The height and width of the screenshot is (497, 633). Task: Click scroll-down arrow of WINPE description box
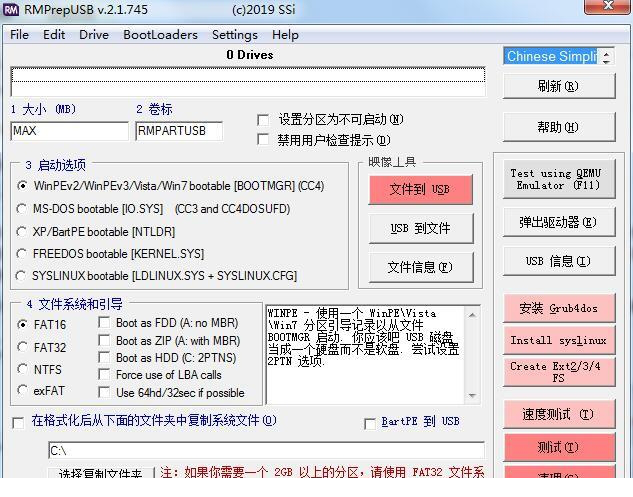coord(472,396)
